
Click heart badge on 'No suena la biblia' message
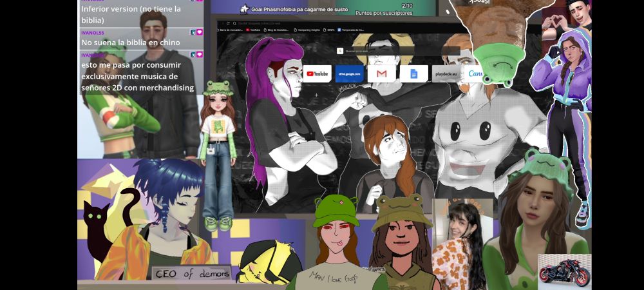tap(199, 32)
